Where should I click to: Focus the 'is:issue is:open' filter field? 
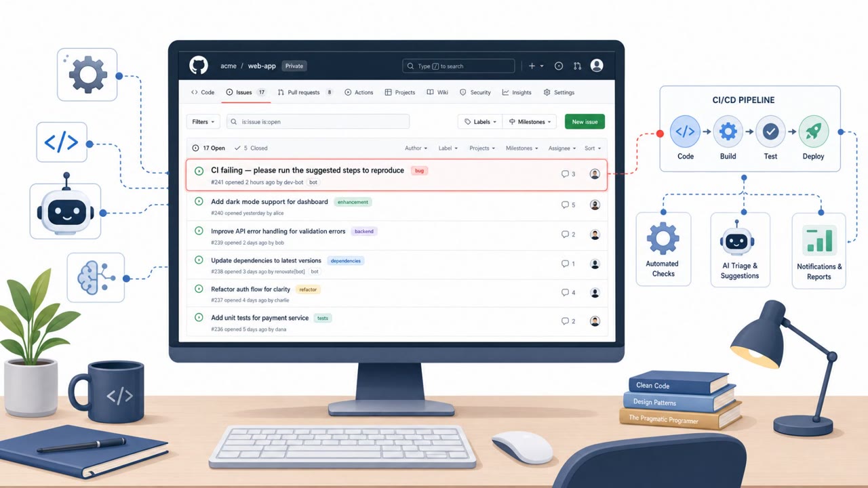tap(318, 122)
